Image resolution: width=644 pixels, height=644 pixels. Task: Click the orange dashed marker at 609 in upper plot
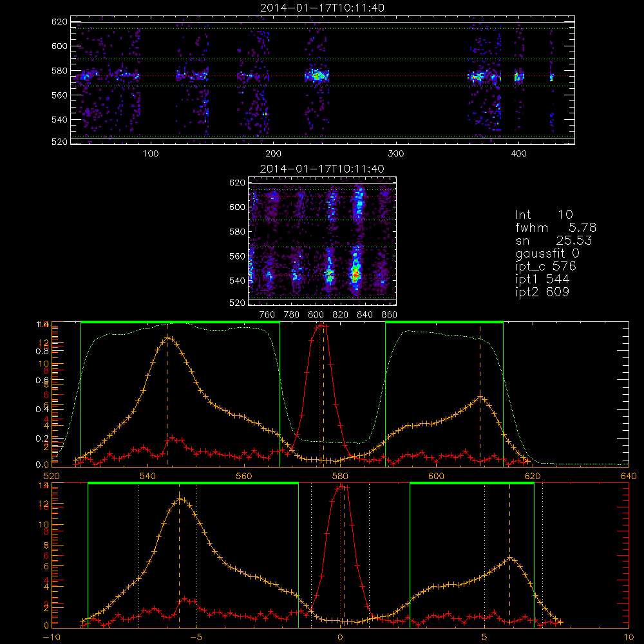480,394
